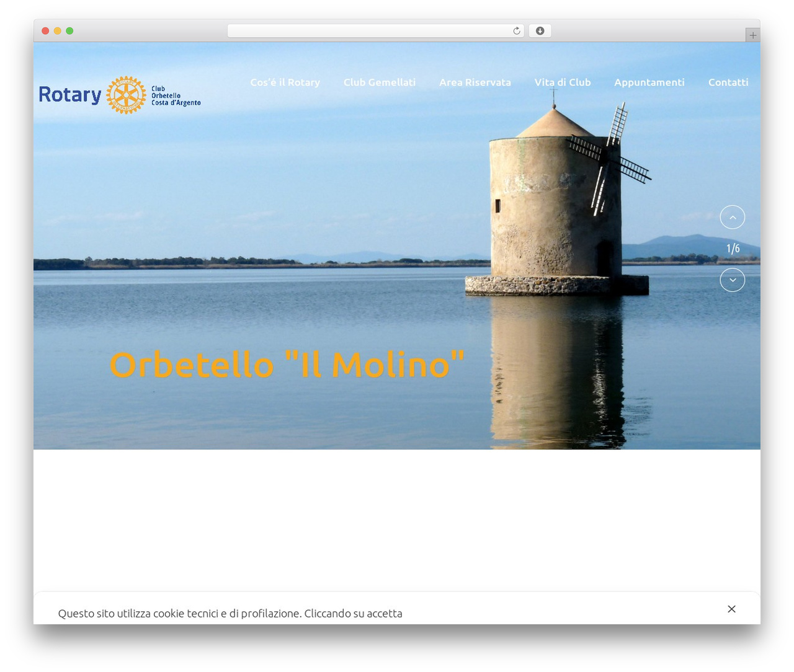794x672 pixels.
Task: Open the Appuntamenti page
Action: (649, 82)
